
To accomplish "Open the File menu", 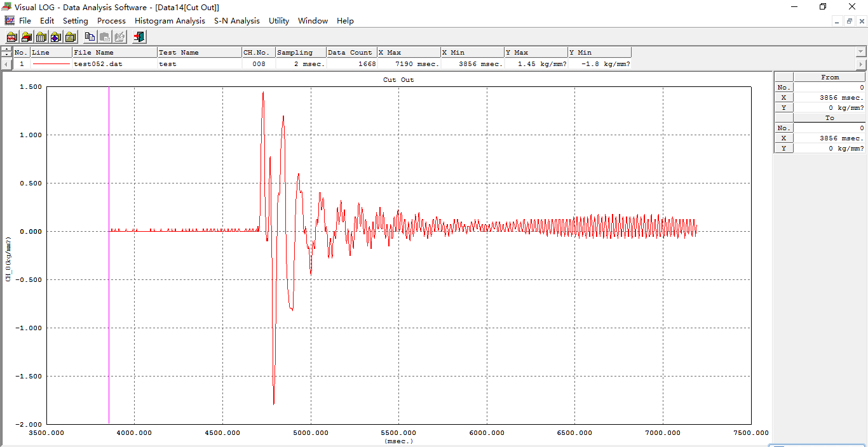I will (x=25, y=21).
